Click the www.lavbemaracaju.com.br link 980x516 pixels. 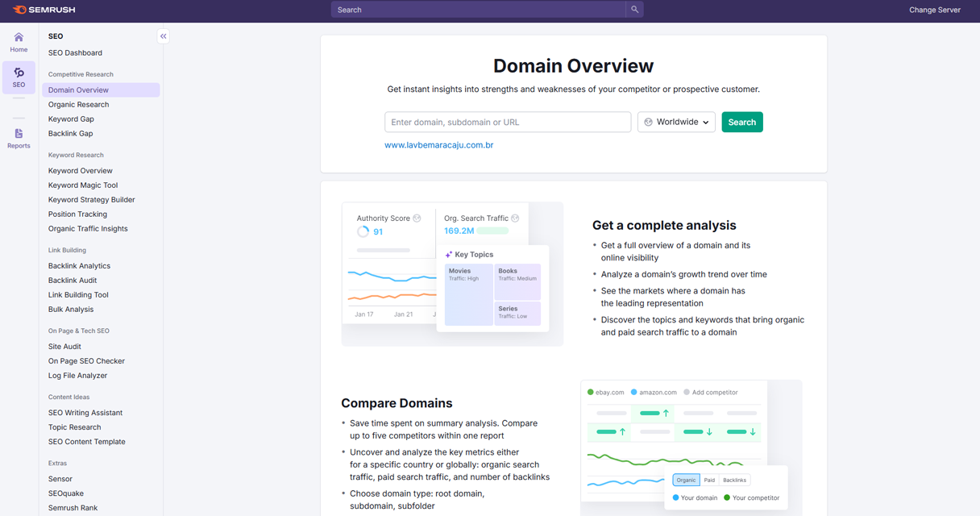(438, 145)
